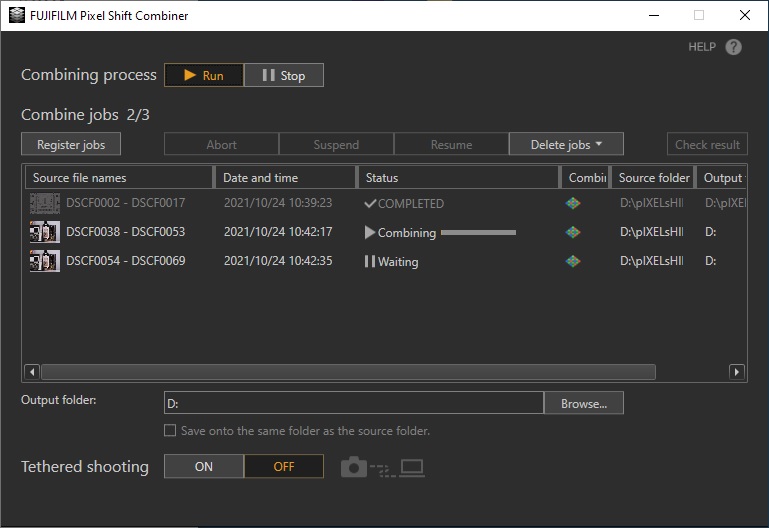This screenshot has height=528, width=769.
Task: Click combine mode icon for completed DSCF0002 job
Action: [x=572, y=203]
